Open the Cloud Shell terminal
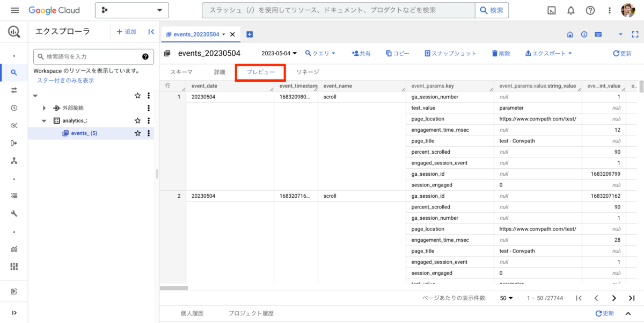 (551, 10)
